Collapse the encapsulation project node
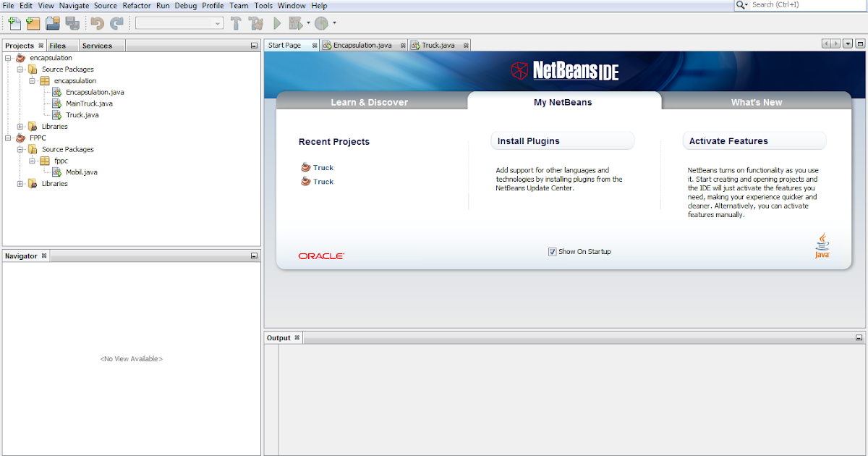This screenshot has width=868, height=456. click(9, 58)
